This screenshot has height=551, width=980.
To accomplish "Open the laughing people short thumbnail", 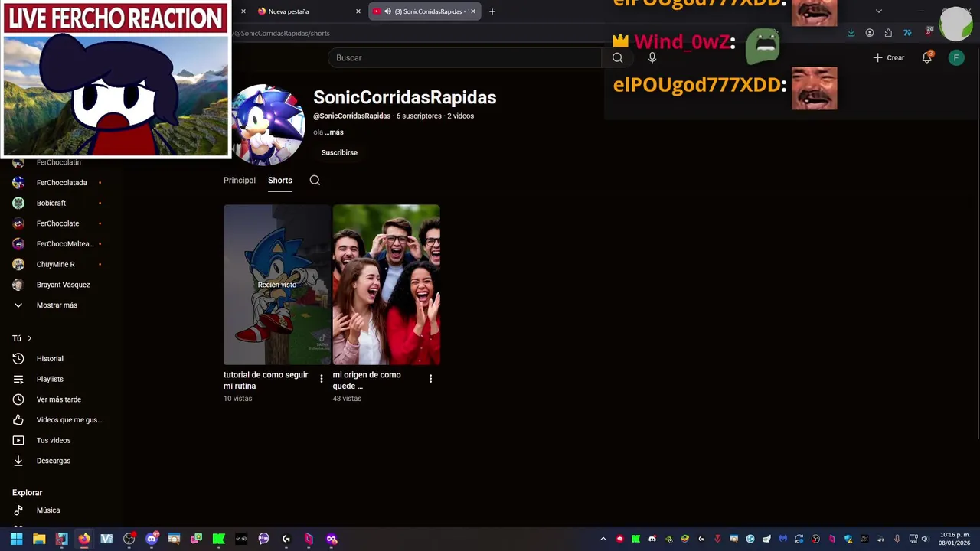I will [387, 285].
